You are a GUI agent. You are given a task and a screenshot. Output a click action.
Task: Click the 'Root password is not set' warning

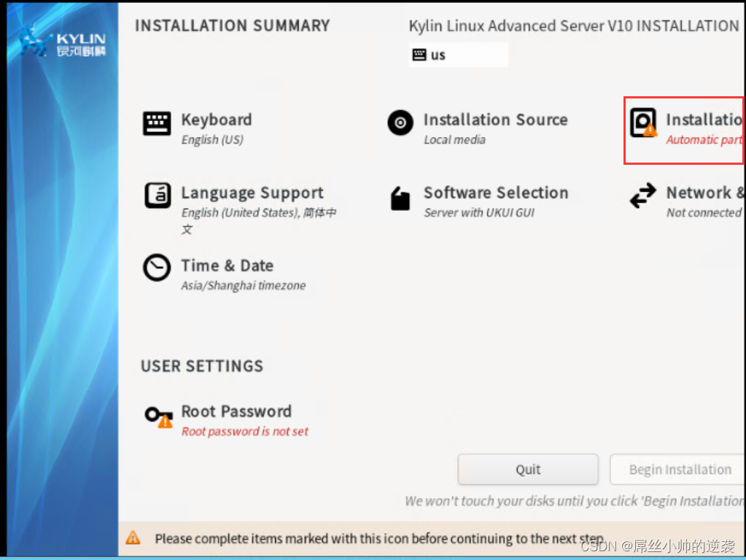(245, 432)
